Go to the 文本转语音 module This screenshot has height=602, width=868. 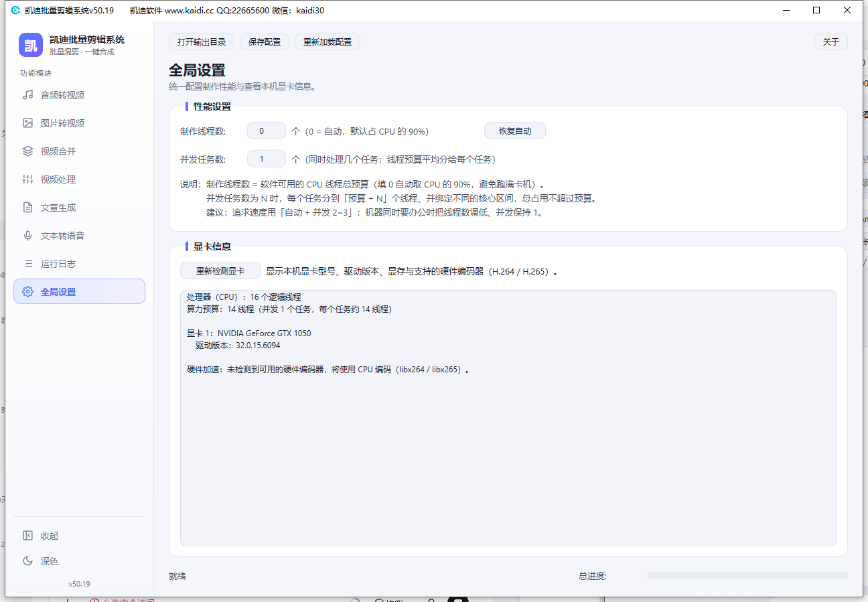coord(79,236)
